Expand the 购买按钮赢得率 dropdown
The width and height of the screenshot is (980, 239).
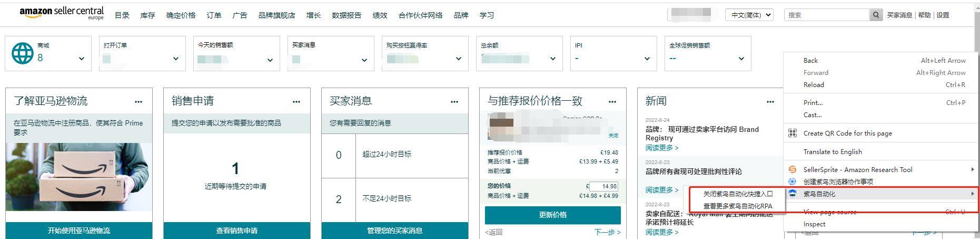coord(459,59)
